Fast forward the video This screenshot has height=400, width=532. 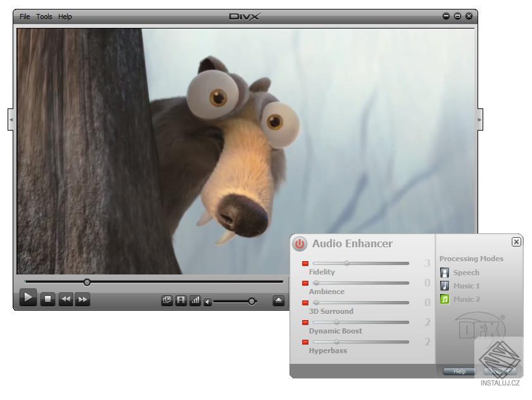tap(82, 299)
